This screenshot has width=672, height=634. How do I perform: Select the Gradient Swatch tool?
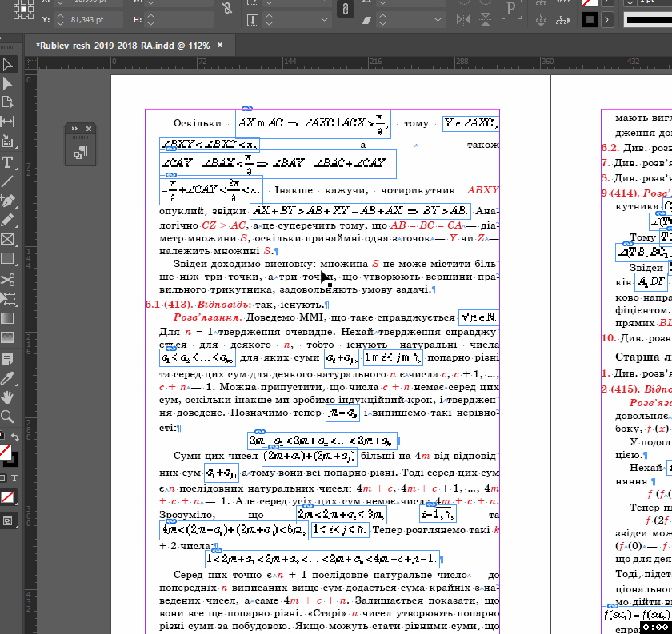8,318
